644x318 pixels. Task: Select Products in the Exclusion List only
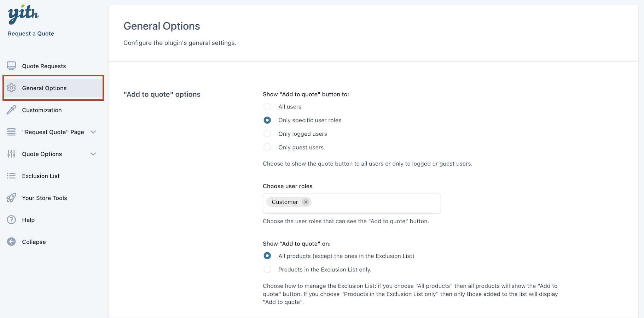click(x=267, y=269)
